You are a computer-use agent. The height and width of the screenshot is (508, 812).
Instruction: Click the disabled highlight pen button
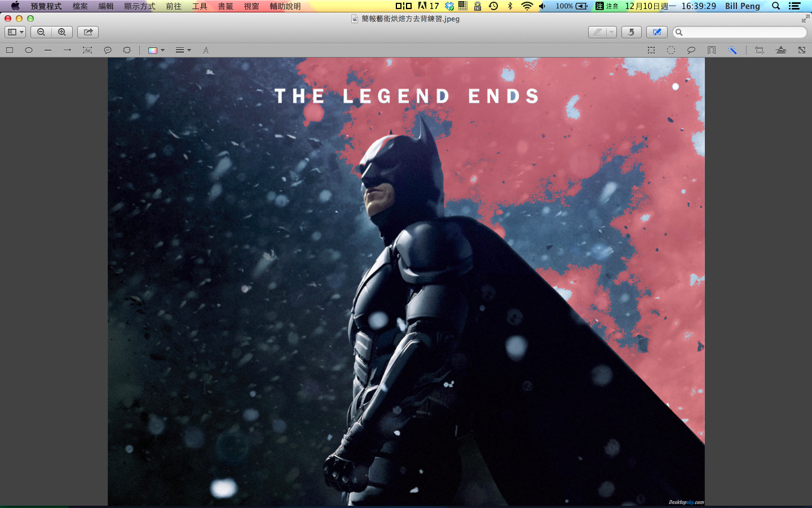pos(597,32)
